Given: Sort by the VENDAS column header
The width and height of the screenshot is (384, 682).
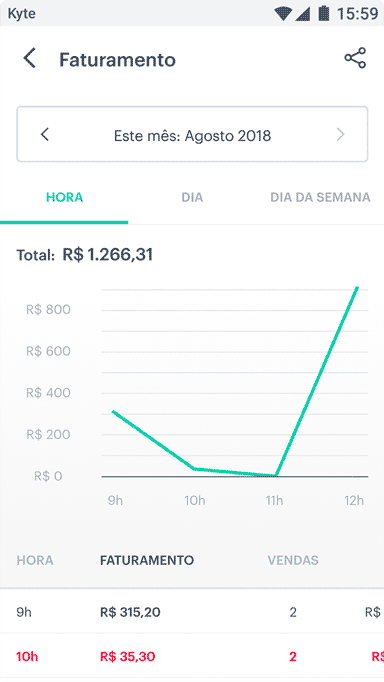Looking at the screenshot, I should click(x=293, y=560).
